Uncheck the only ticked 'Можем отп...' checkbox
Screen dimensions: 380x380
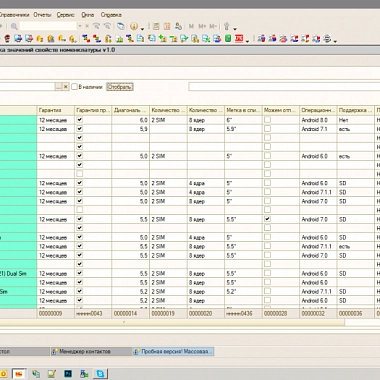tap(267, 219)
